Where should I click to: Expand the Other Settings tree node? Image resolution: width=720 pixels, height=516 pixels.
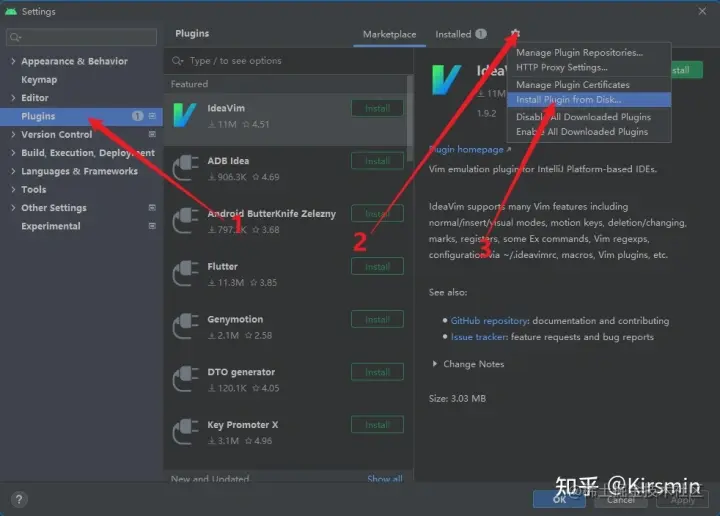13,208
